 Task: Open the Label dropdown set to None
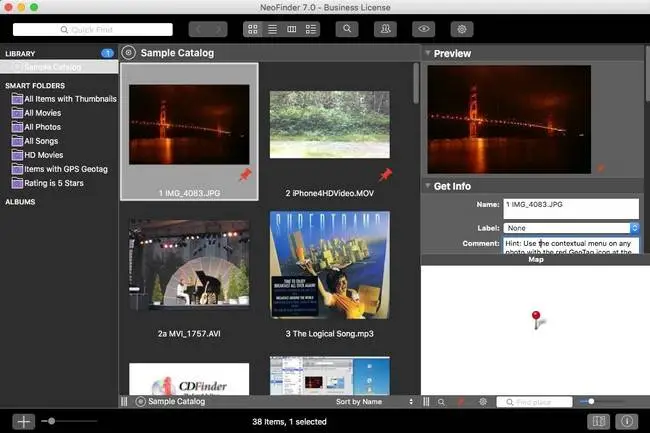[x=571, y=228]
